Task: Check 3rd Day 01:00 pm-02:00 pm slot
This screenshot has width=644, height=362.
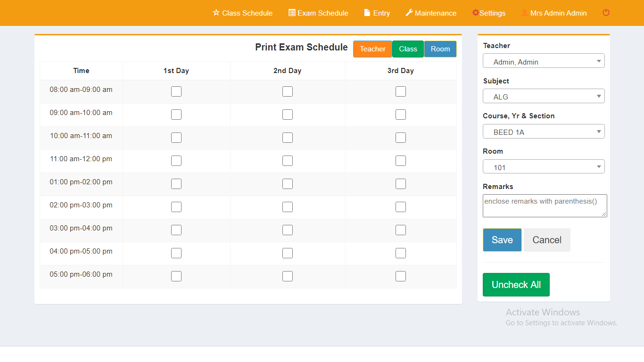Action: [x=401, y=184]
